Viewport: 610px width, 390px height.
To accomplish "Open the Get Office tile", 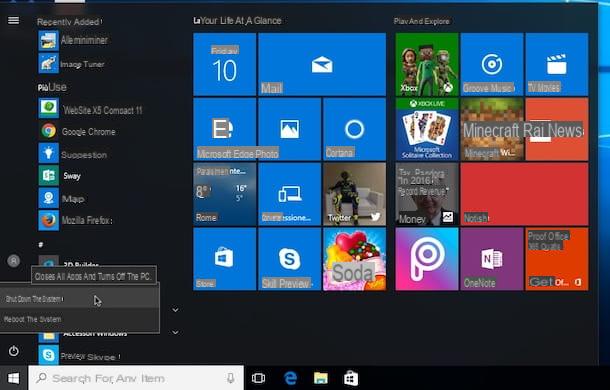I will 557,259.
